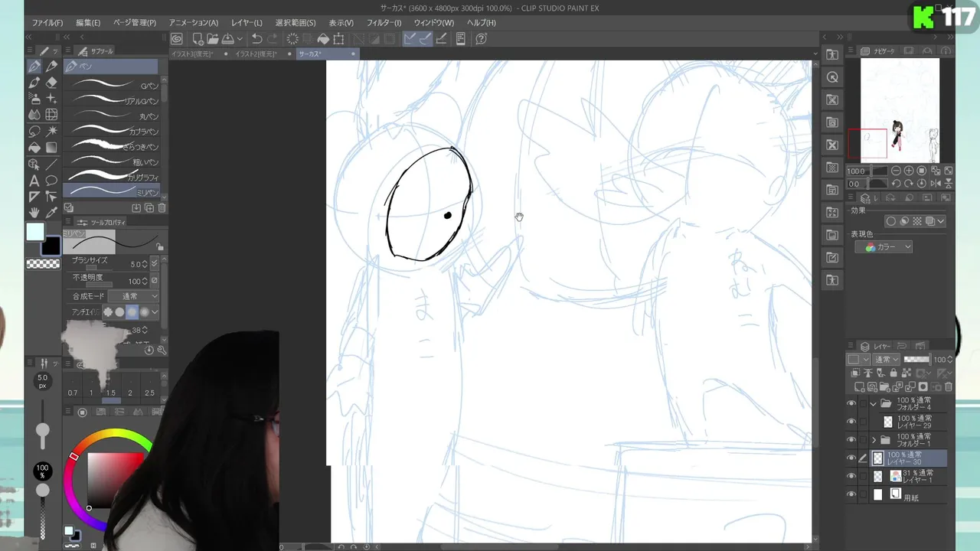Choose リアルGペン sub tool
The height and width of the screenshot is (551, 980).
(112, 99)
